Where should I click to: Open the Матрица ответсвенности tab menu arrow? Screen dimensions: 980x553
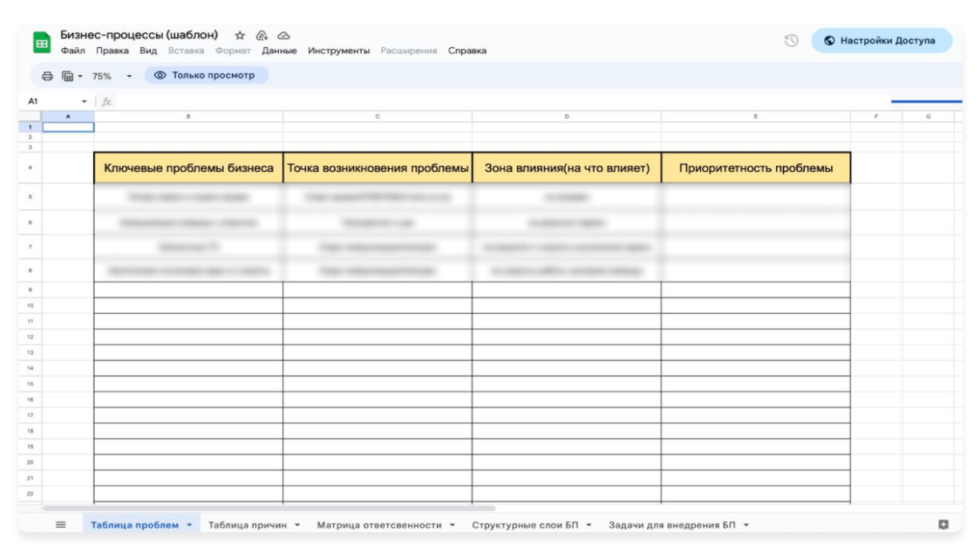[x=453, y=525]
